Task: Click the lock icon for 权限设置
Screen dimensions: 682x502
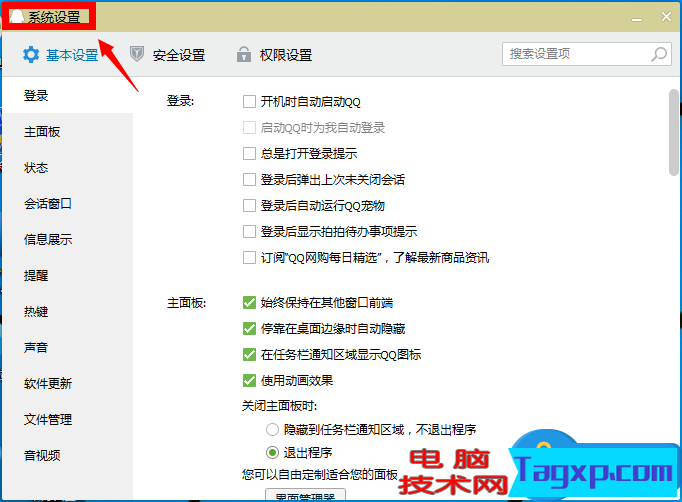Action: point(244,55)
